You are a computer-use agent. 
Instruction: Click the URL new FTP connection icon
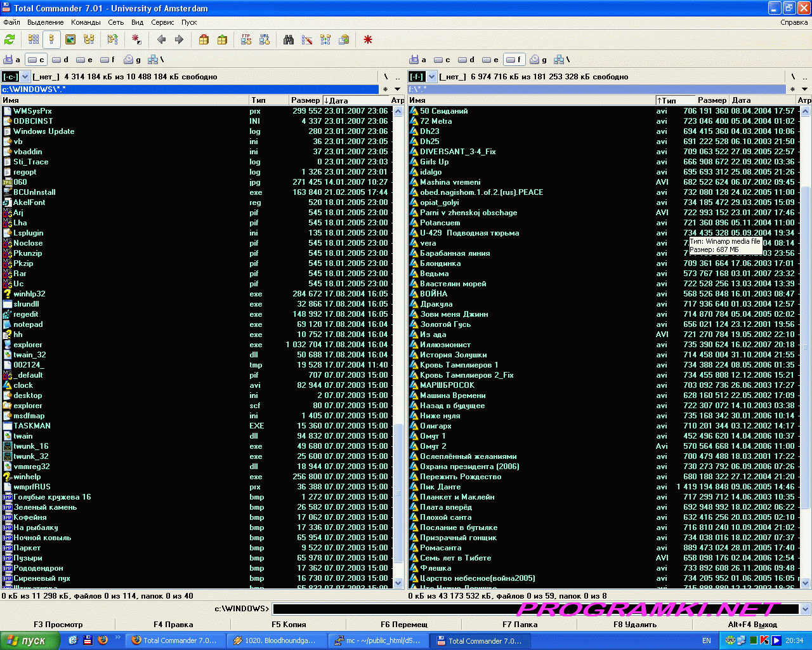[265, 39]
